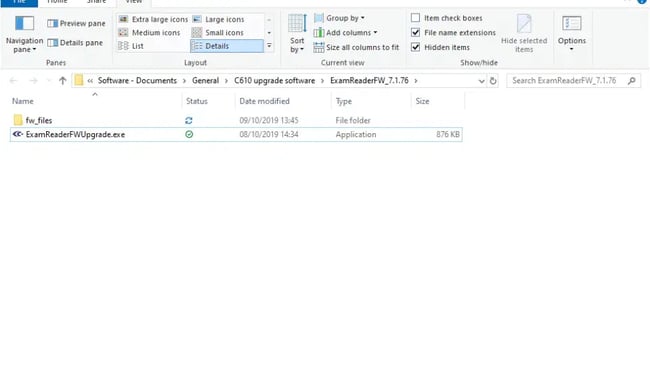Select ExamReaderFWUpgrade.exe file name
Viewport: 650px width, 365px height.
75,134
